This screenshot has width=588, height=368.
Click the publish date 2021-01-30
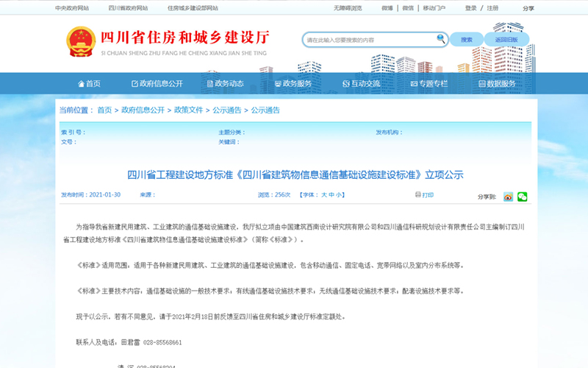(x=105, y=194)
